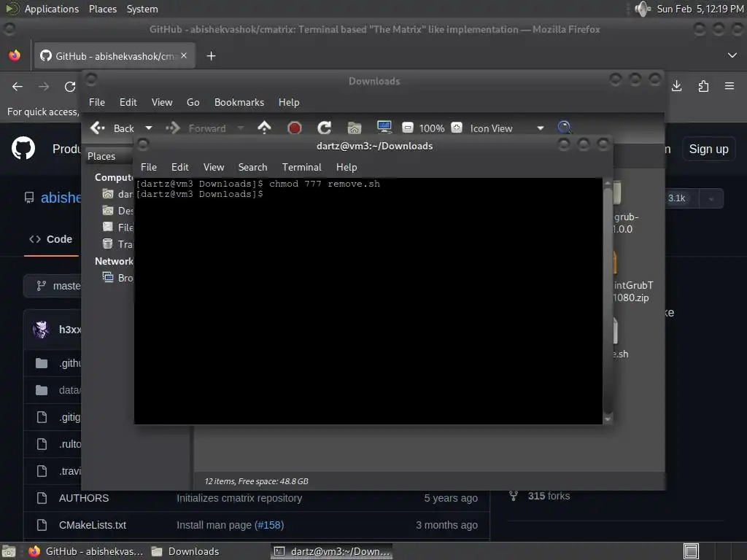Screen dimensions: 747x560
Task: Click the .github folder icon on GitHub
Action: click(42, 363)
